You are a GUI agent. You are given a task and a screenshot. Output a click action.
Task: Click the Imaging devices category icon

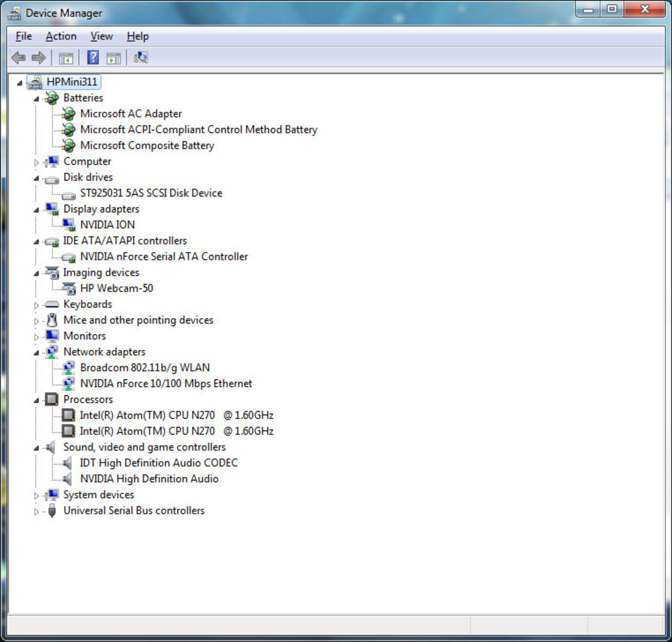tap(52, 272)
